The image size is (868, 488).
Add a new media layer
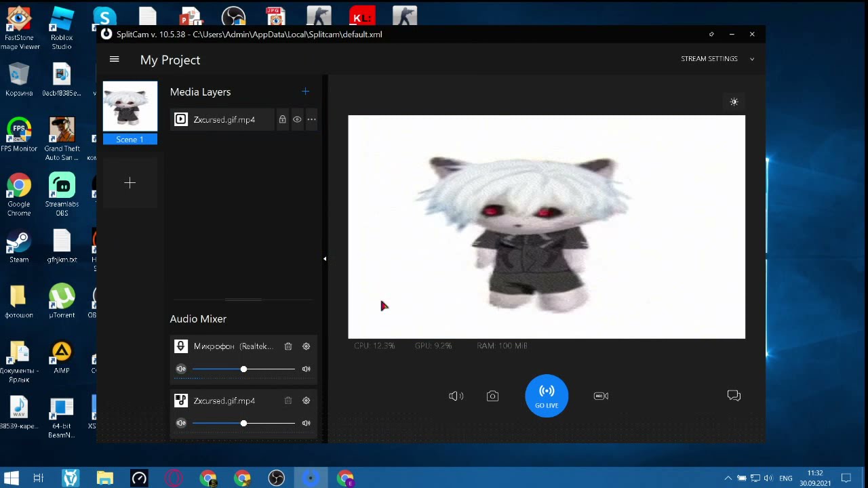click(305, 91)
